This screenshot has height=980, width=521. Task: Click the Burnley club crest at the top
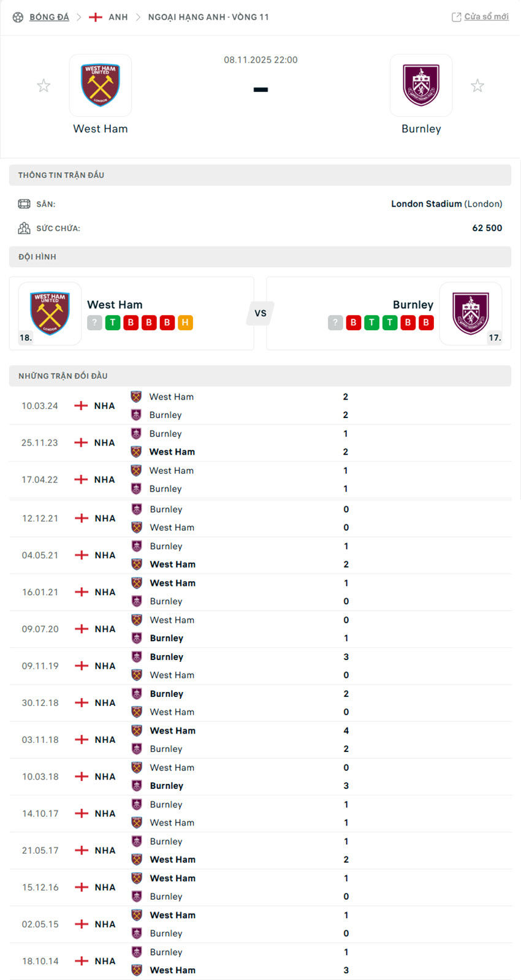pos(421,85)
